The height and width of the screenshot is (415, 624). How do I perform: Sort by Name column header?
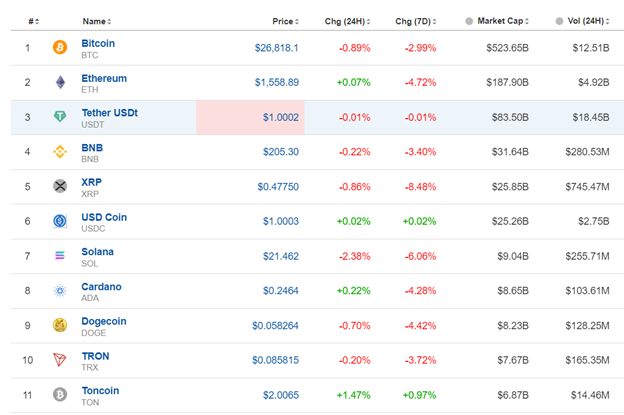[95, 20]
